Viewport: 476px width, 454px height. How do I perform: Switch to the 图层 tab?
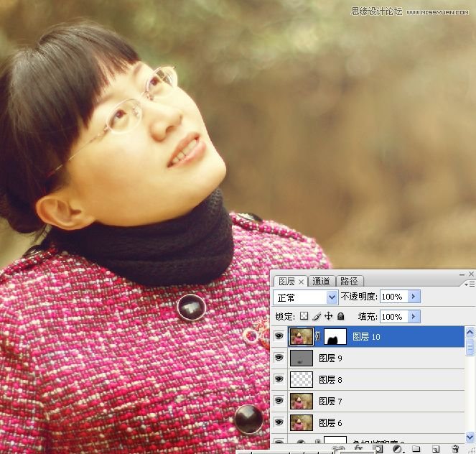tap(286, 281)
